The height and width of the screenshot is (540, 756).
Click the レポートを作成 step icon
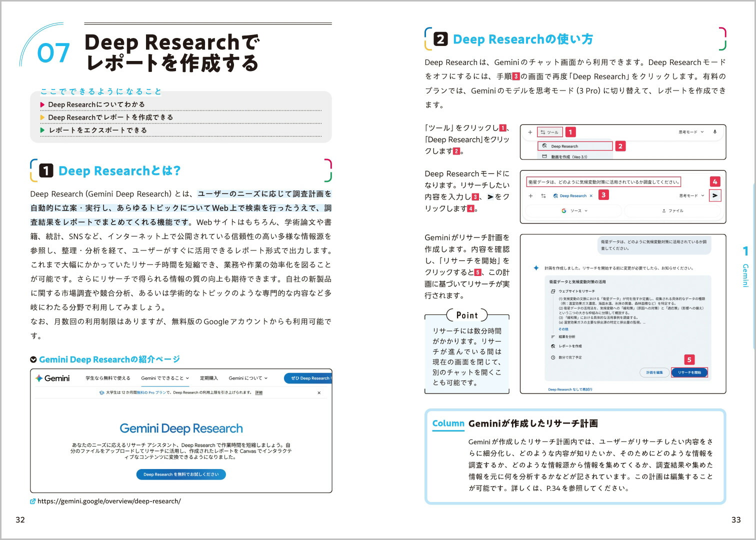pos(553,346)
